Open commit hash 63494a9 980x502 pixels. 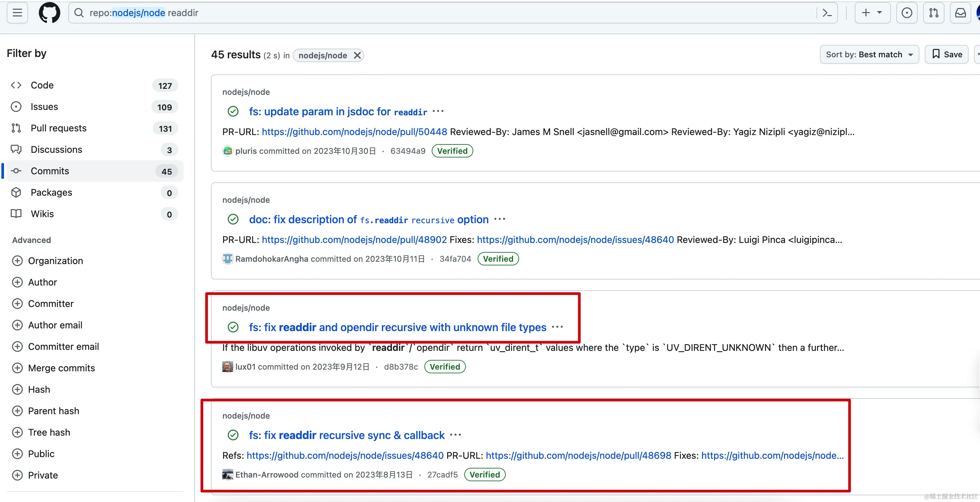[408, 151]
